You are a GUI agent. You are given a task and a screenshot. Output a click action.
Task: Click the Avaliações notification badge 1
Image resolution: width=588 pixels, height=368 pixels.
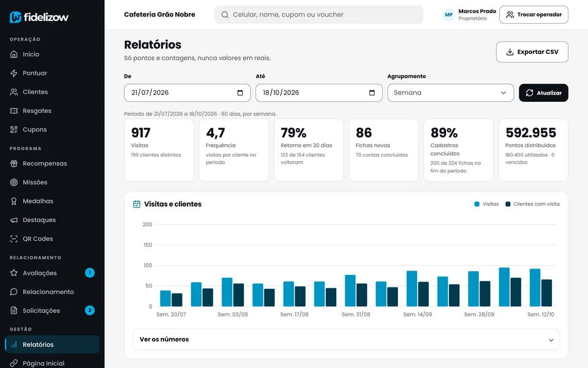(89, 272)
